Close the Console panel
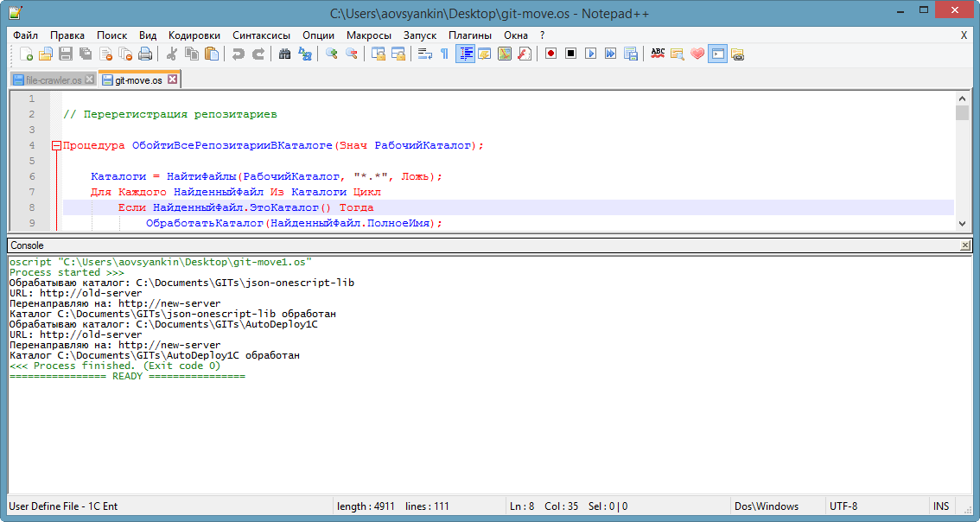 click(965, 245)
